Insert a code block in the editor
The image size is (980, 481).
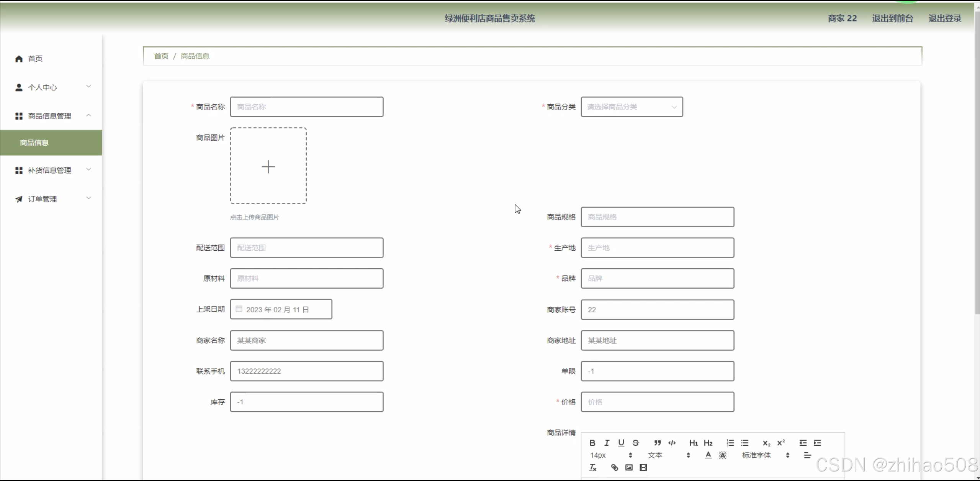point(672,443)
